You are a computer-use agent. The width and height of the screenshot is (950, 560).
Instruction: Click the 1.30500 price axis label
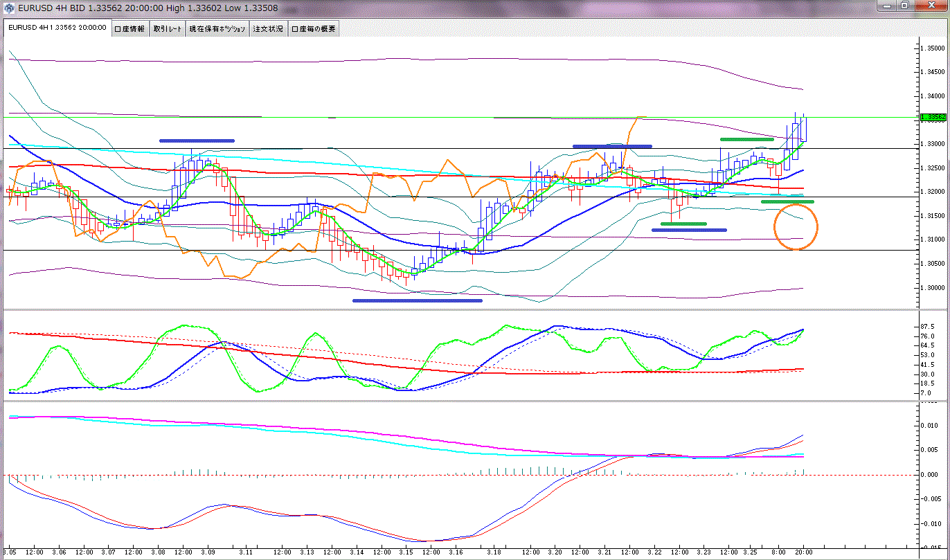pyautogui.click(x=932, y=264)
